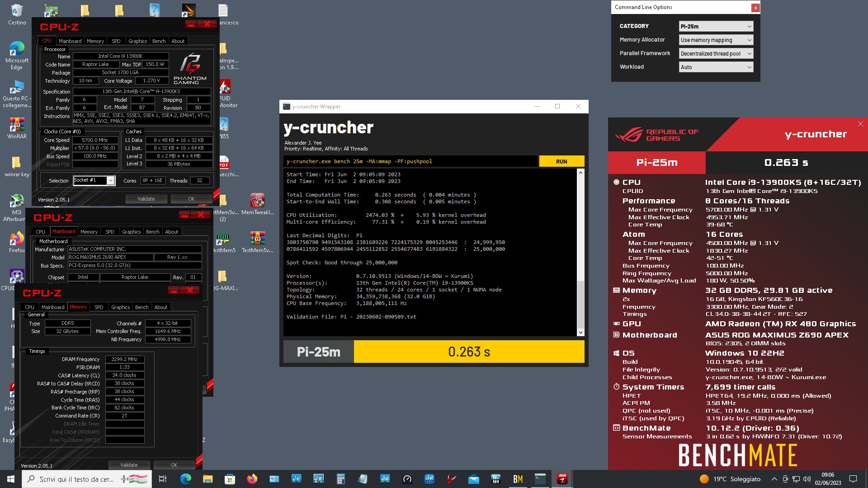Open Firefox from the taskbar

pyautogui.click(x=252, y=479)
